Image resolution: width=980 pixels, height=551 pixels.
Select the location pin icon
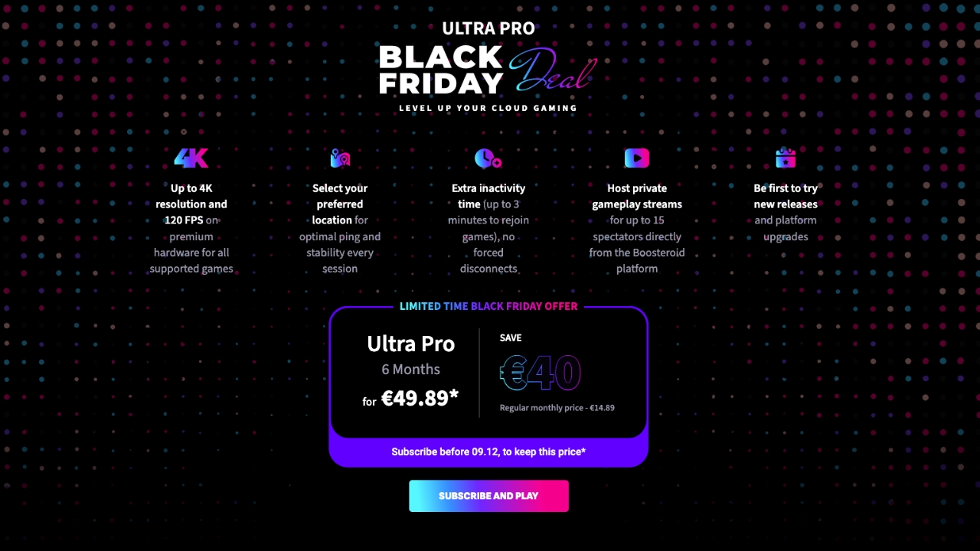[x=339, y=158]
